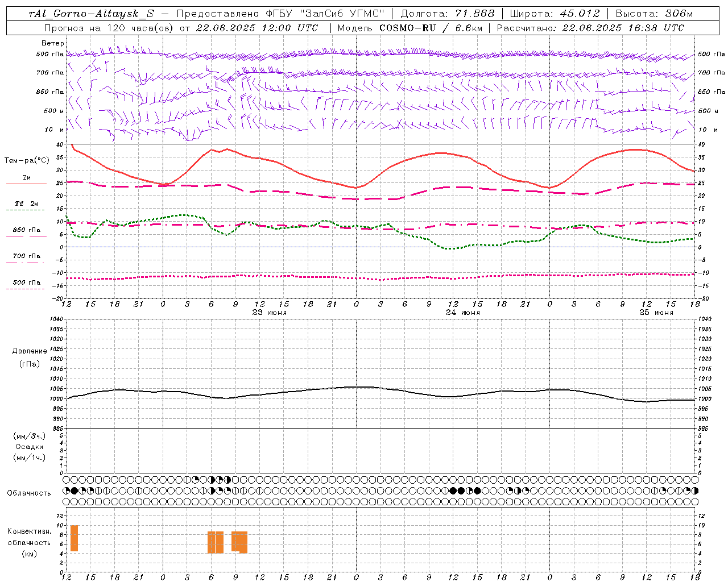Click the Осадки precipitation label
This screenshot has height=582, width=728.
[30, 447]
